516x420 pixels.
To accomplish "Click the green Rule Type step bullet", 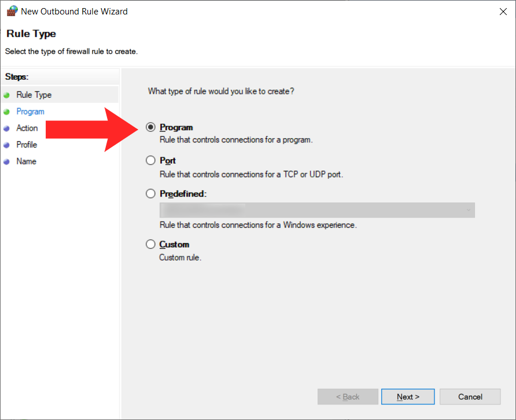I will 6,95.
